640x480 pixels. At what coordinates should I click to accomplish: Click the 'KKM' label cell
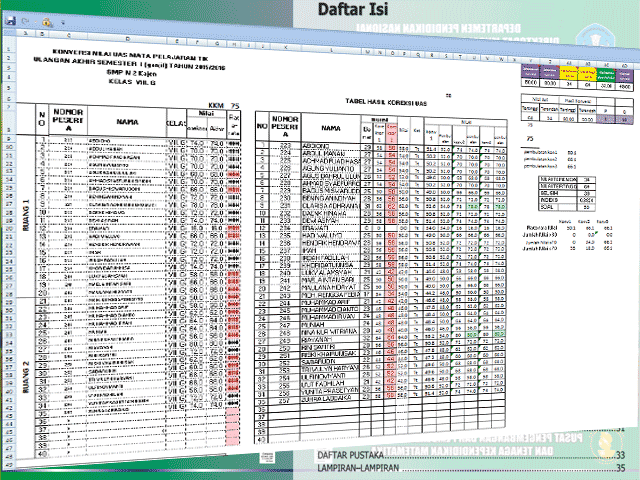point(216,105)
